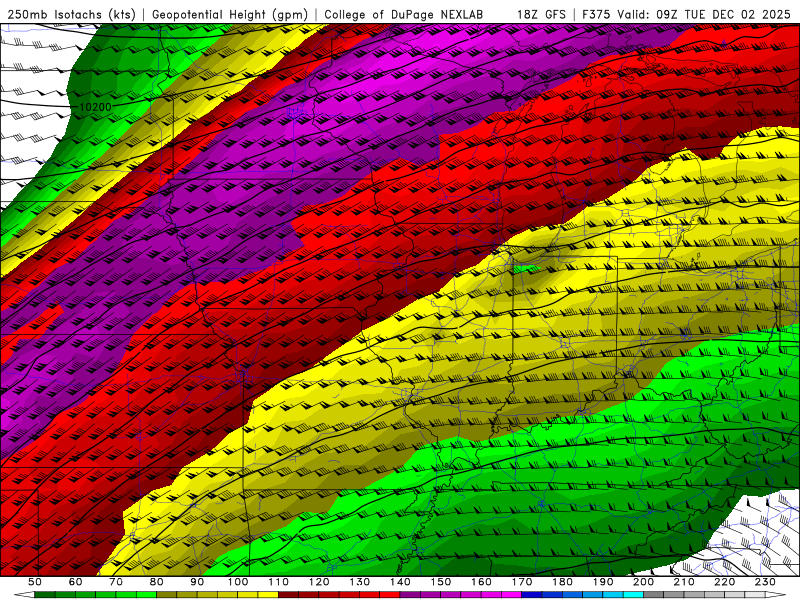Viewport: 800px width, 600px height.
Task: Click the magenta 165–170 kt legend swatch
Action: (512, 594)
